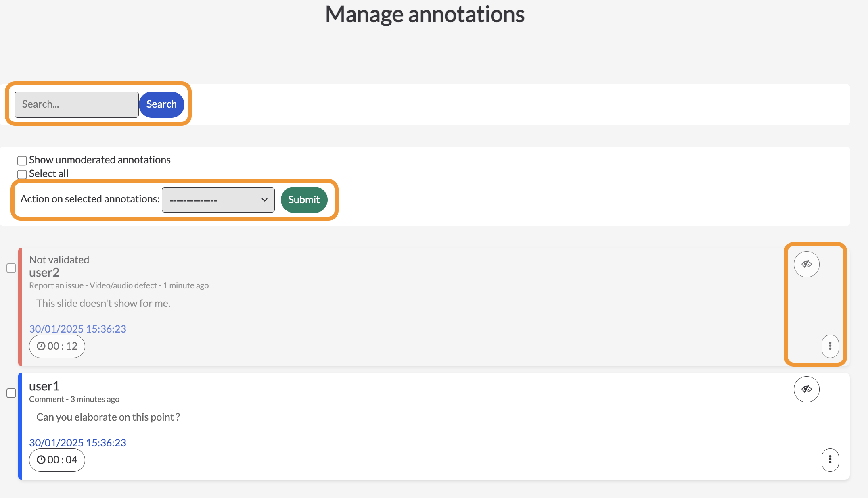This screenshot has height=498, width=868.
Task: Select the user1 comment checkbox
Action: click(x=11, y=393)
